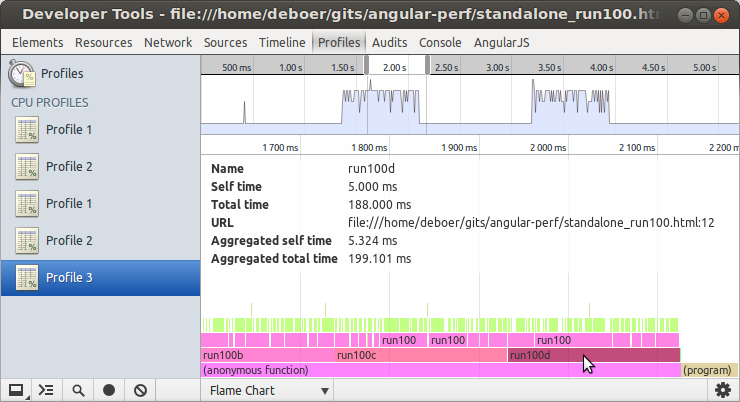Click the run100b flame chart bar

pos(268,355)
